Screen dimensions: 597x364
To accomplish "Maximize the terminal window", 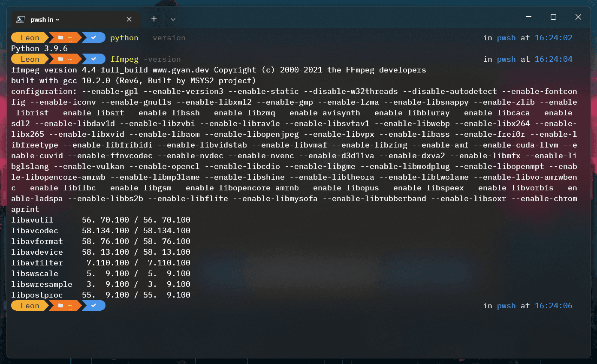I will pyautogui.click(x=553, y=17).
